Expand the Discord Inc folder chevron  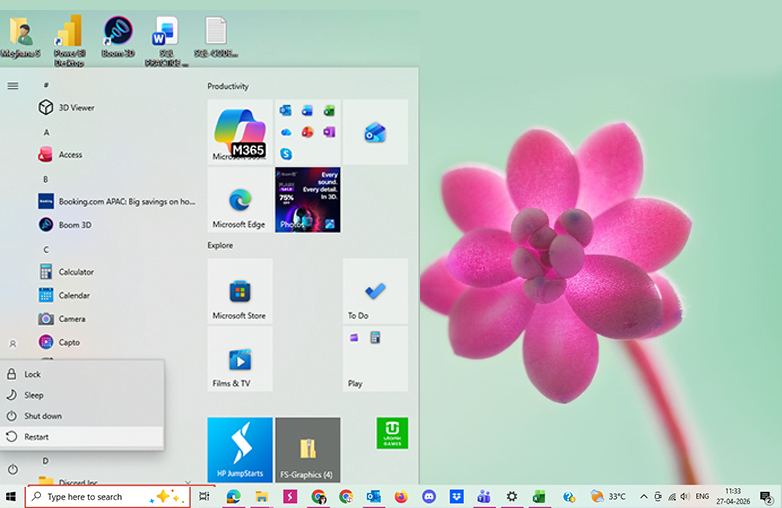pyautogui.click(x=188, y=482)
